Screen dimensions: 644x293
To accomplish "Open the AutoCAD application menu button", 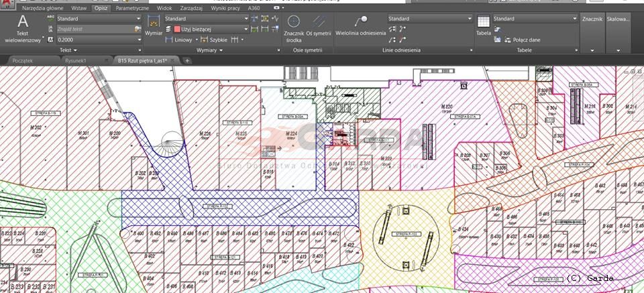I will click(x=8, y=5).
